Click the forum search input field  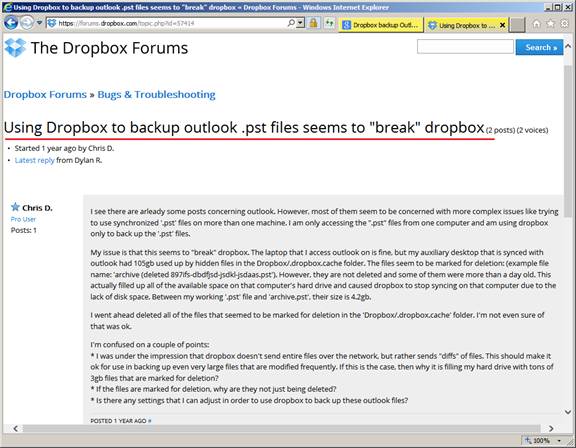[465, 47]
